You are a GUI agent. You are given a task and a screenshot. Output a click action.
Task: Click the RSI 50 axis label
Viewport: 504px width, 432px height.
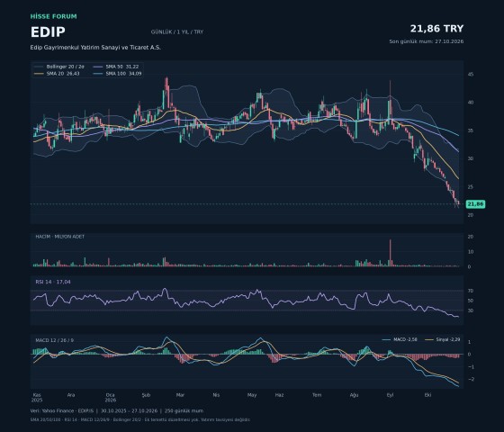471,301
